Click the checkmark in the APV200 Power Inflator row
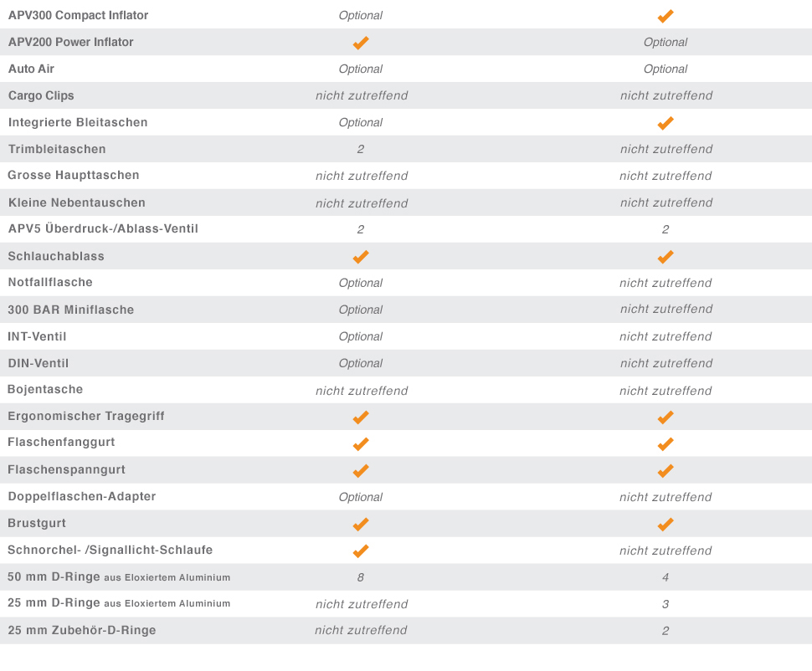Image resolution: width=812 pixels, height=671 pixels. click(x=361, y=43)
